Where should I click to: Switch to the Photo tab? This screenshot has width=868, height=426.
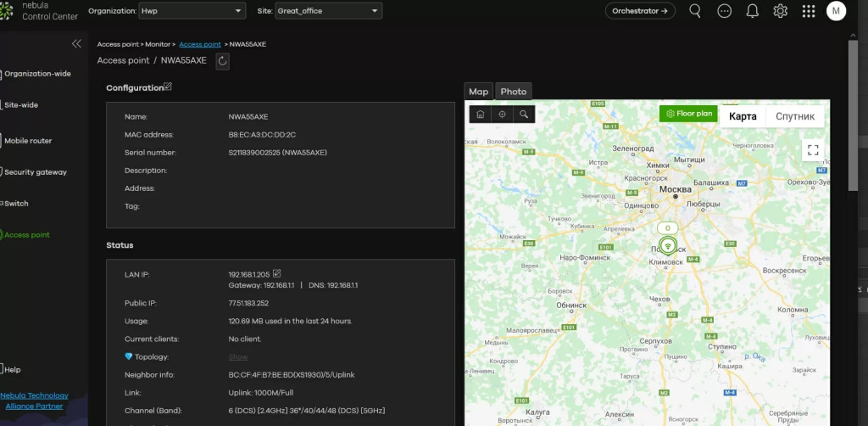513,92
